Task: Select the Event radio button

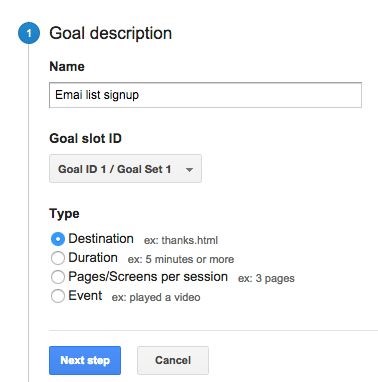Action: (x=58, y=296)
